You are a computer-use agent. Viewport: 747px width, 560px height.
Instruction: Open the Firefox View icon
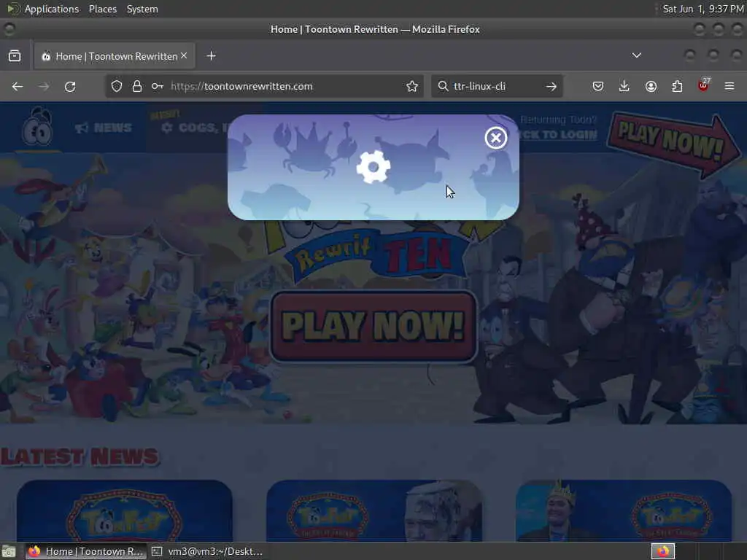click(x=15, y=56)
